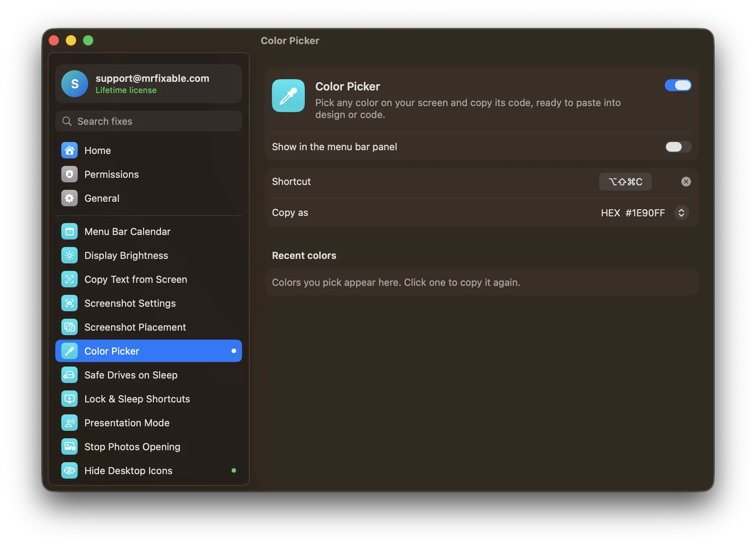Clear the shortcut with the X button

tap(686, 182)
